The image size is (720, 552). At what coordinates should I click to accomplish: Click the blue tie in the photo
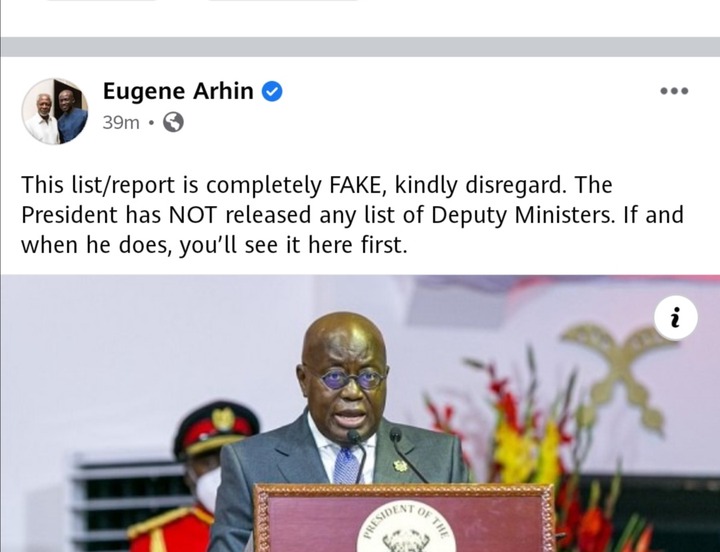click(346, 465)
